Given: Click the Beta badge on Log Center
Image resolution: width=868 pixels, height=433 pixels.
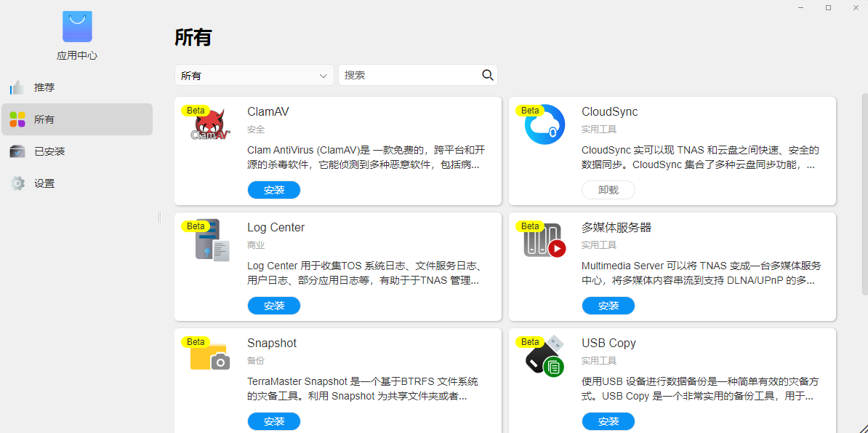Looking at the screenshot, I should (196, 226).
